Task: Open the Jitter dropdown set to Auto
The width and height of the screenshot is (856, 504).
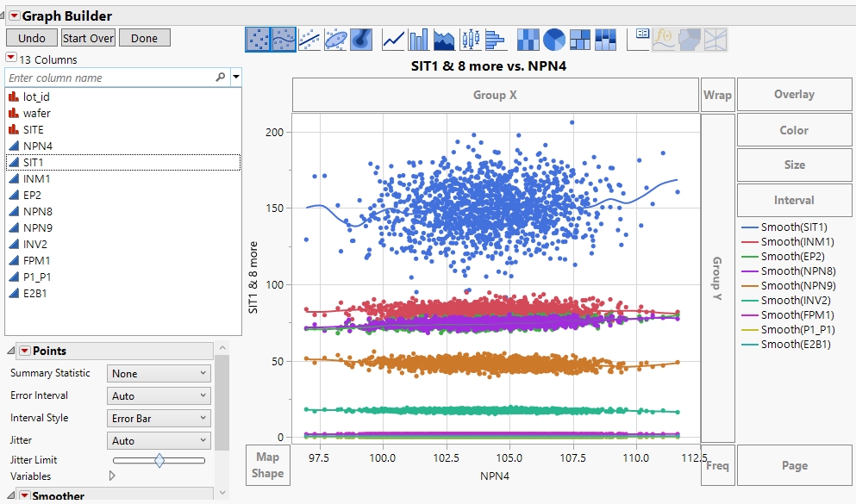Action: [159, 440]
